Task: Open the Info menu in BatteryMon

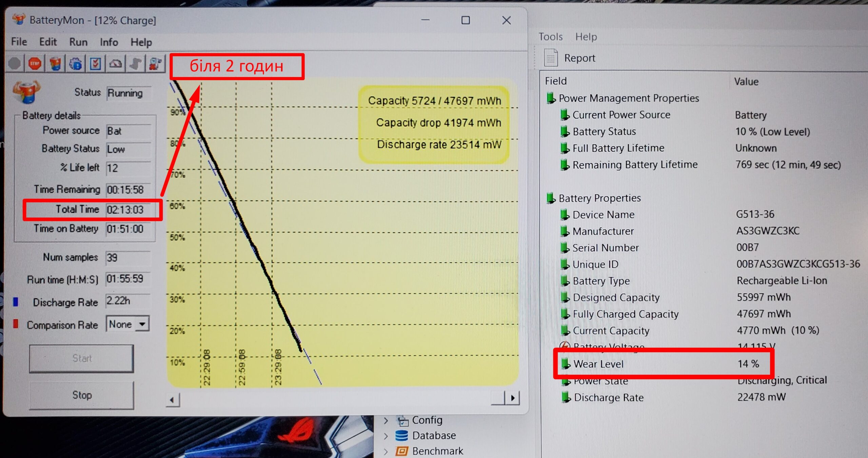Action: 109,42
